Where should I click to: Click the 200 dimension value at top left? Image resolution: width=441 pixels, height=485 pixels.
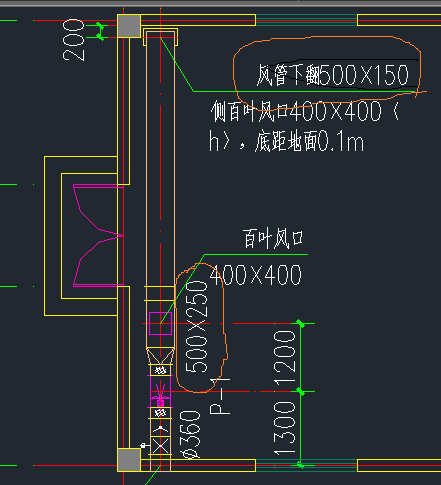point(74,40)
